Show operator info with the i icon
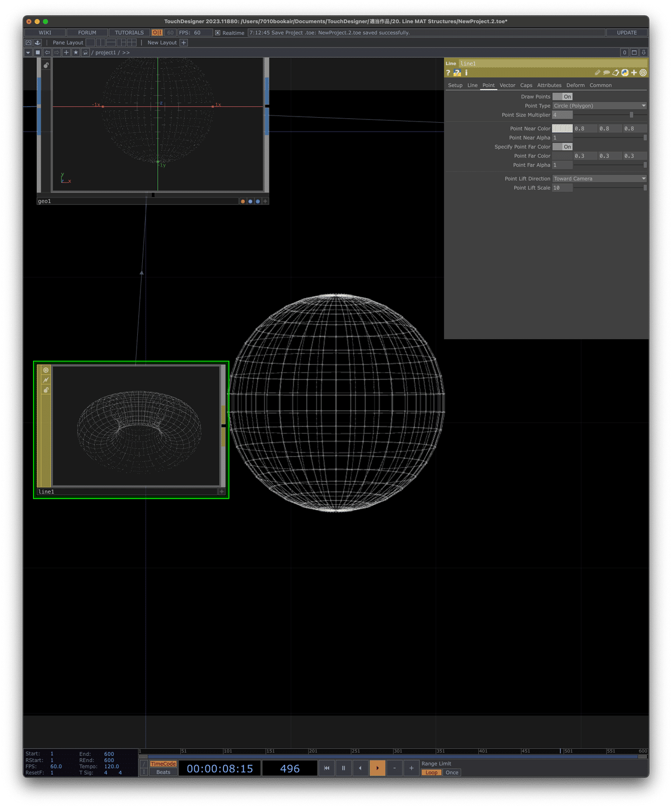The width and height of the screenshot is (672, 808). tap(466, 73)
